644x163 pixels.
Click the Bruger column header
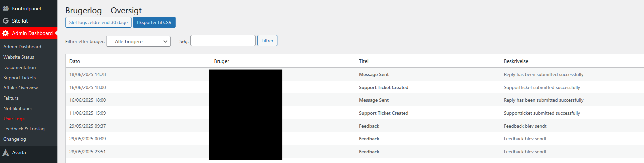pyautogui.click(x=222, y=61)
